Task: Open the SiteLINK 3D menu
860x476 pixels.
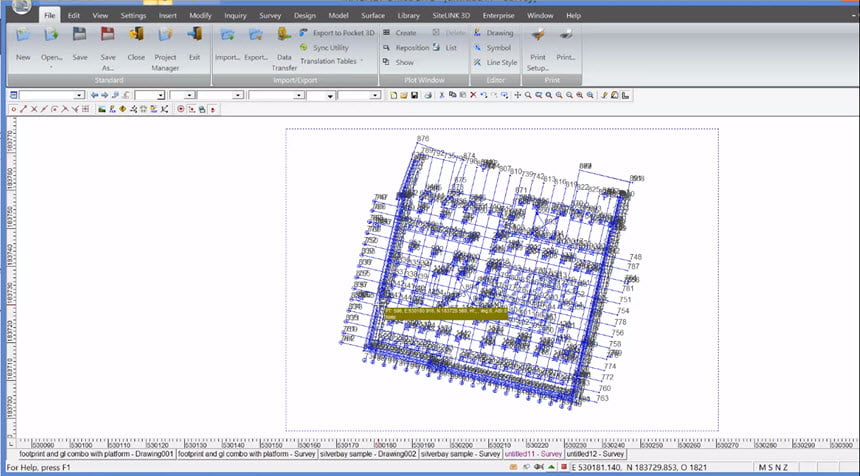Action: click(x=451, y=15)
